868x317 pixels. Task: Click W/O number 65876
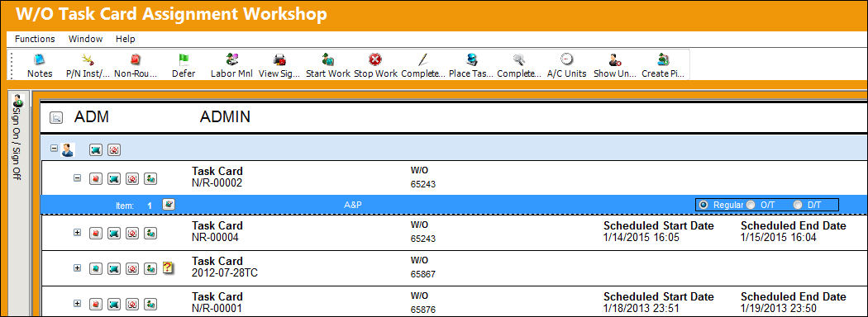(x=423, y=310)
